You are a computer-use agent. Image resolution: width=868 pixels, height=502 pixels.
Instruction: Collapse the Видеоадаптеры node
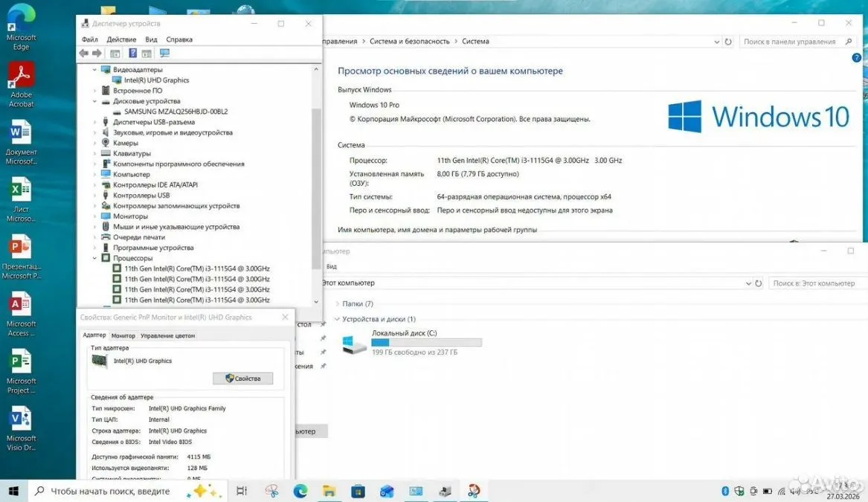94,70
